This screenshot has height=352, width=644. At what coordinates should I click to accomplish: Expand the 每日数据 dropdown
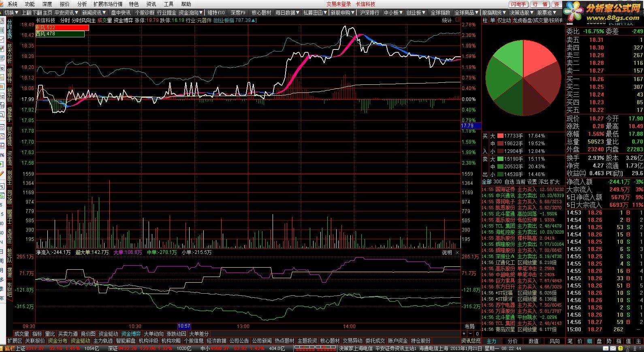coord(288,13)
